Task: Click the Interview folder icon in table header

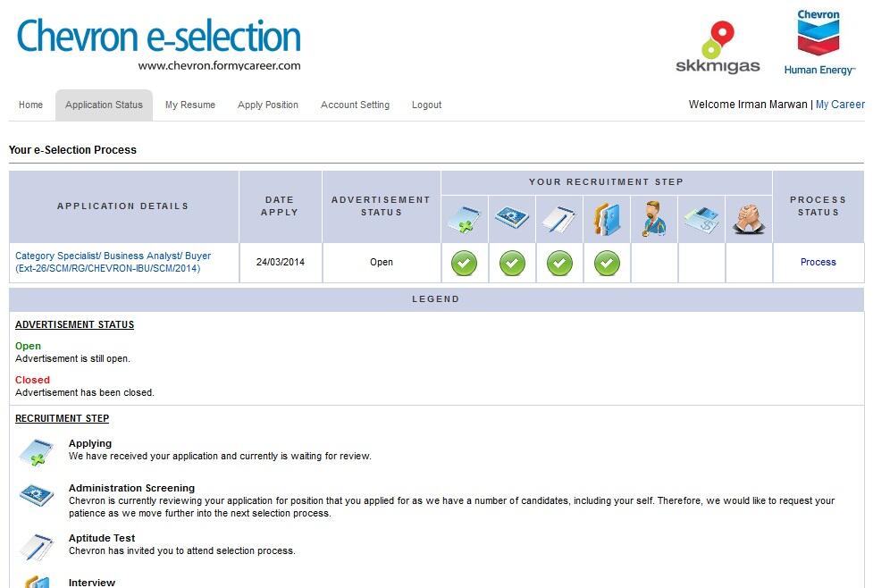Action: pos(607,219)
